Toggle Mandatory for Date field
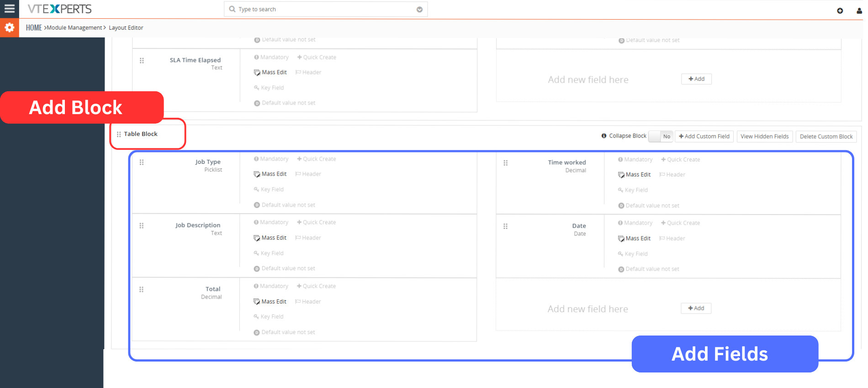 pos(635,223)
